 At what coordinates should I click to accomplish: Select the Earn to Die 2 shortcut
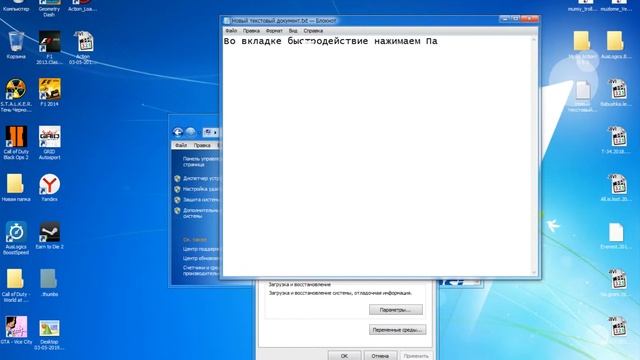click(49, 235)
